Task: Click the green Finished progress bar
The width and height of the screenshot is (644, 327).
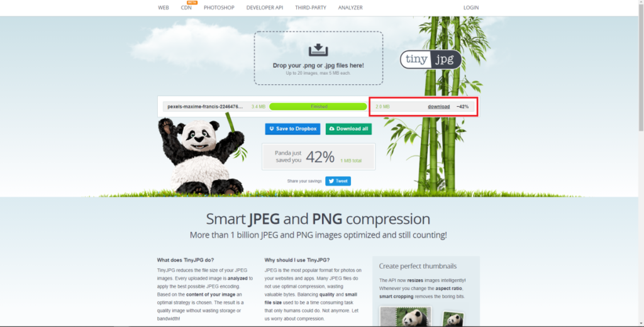Action: 318,107
